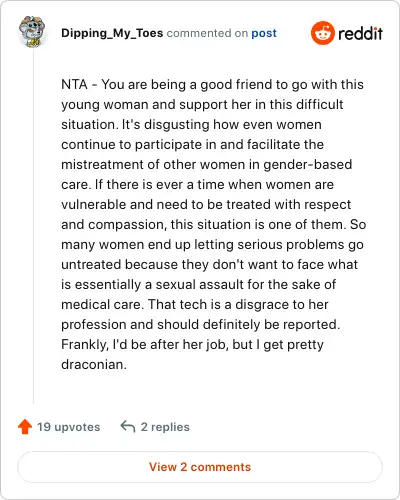Click the word 'draconian' in the comment

pos(92,364)
